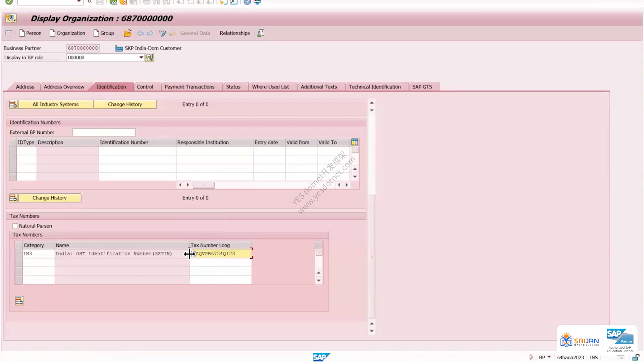Screen dimensions: 644x362
Task: Click the icon right of Relationships
Action: 261,33
